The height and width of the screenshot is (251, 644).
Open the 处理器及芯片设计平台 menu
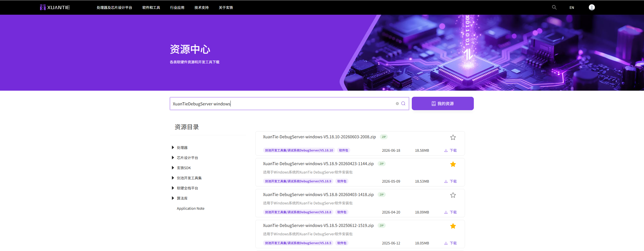[114, 8]
